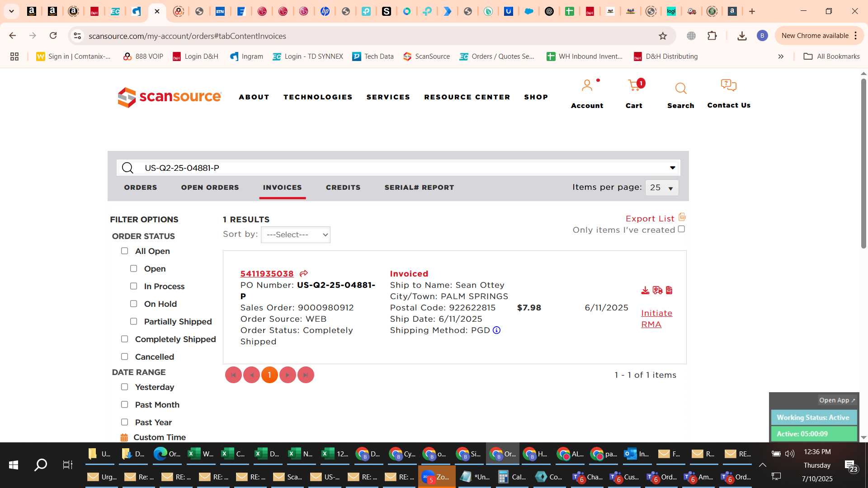The width and height of the screenshot is (868, 488).
Task: Enable Only items I've created
Action: (681, 229)
